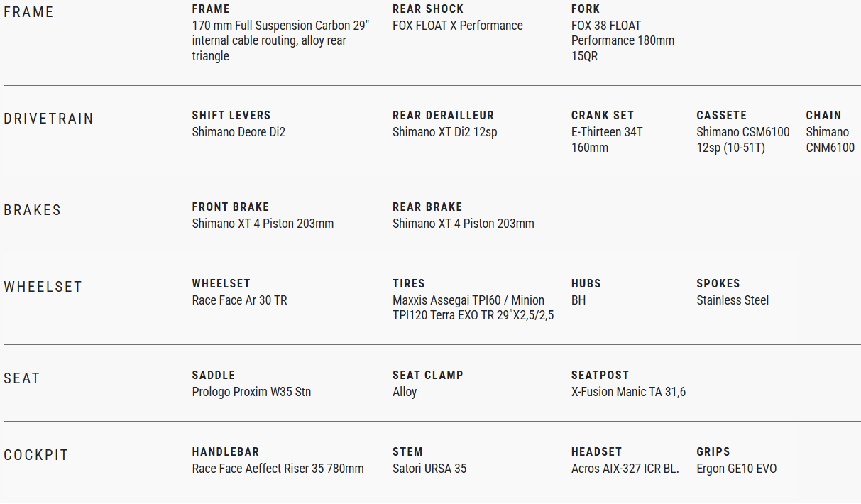Select the CHAIN spec label

pyautogui.click(x=823, y=115)
